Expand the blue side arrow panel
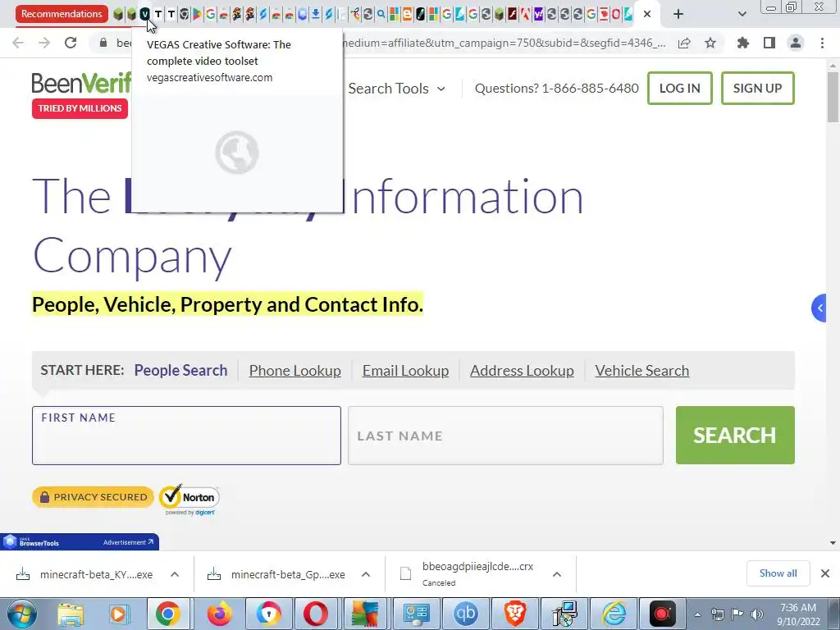 819,308
